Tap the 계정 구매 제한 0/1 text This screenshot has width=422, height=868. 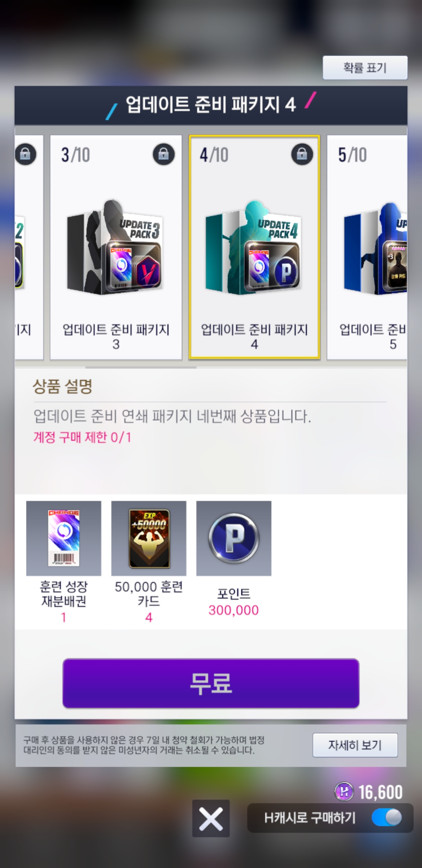point(82,437)
